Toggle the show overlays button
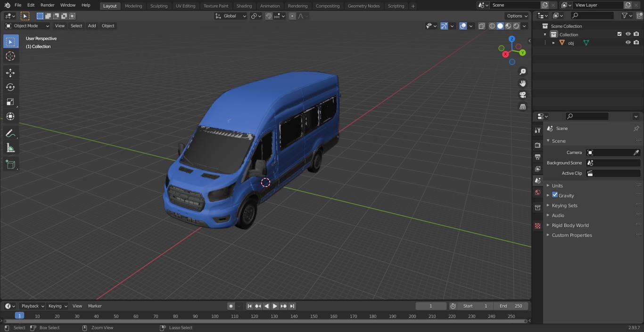 (x=463, y=26)
